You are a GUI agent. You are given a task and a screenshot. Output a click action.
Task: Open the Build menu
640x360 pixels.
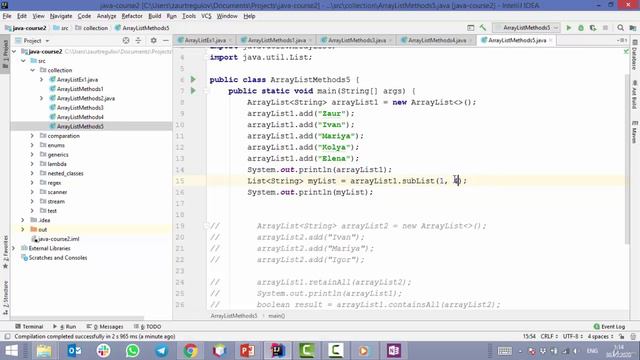click(x=154, y=16)
